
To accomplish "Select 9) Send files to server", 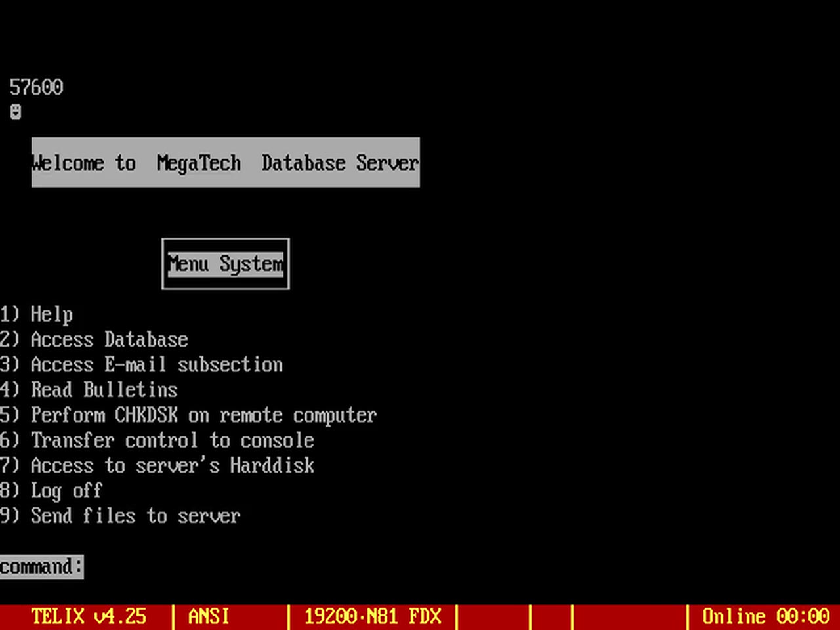I will 121,516.
